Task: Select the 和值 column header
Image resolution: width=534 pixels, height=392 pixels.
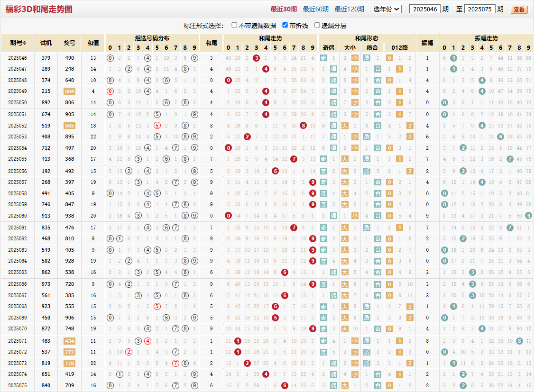Action: pos(93,43)
